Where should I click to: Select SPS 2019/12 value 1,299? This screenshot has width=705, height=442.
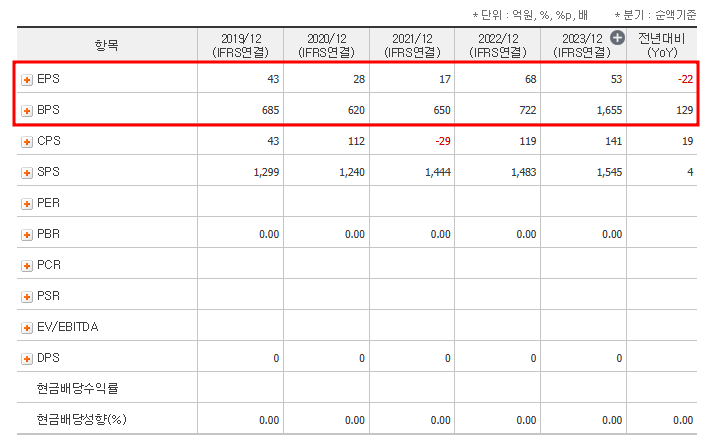(266, 172)
